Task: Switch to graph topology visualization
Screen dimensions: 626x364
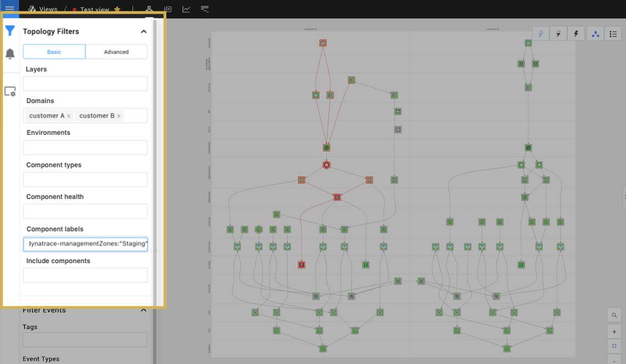Action: [x=595, y=34]
